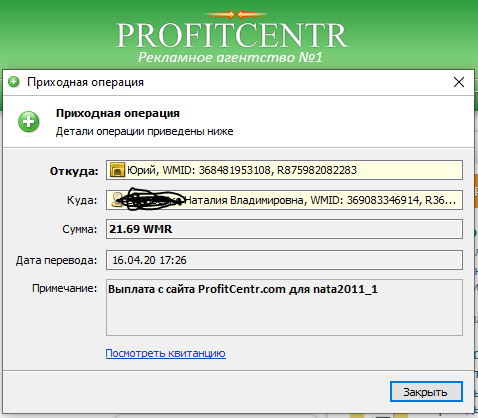Click the Сумма: label
Image resolution: width=478 pixels, height=418 pixels.
[x=79, y=229]
